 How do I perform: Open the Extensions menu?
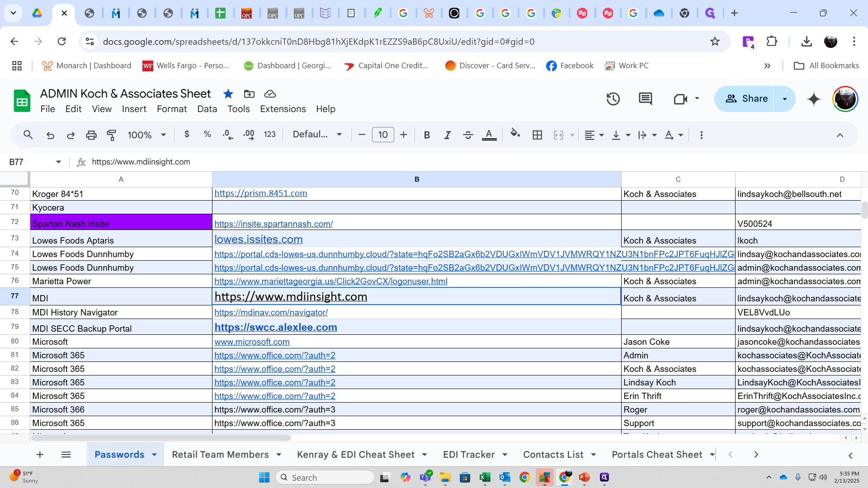[283, 109]
